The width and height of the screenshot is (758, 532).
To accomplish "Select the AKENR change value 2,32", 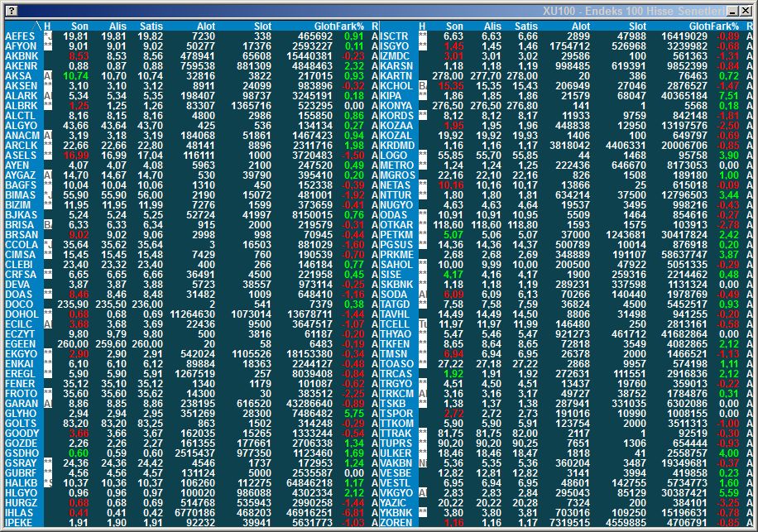I will [x=354, y=65].
